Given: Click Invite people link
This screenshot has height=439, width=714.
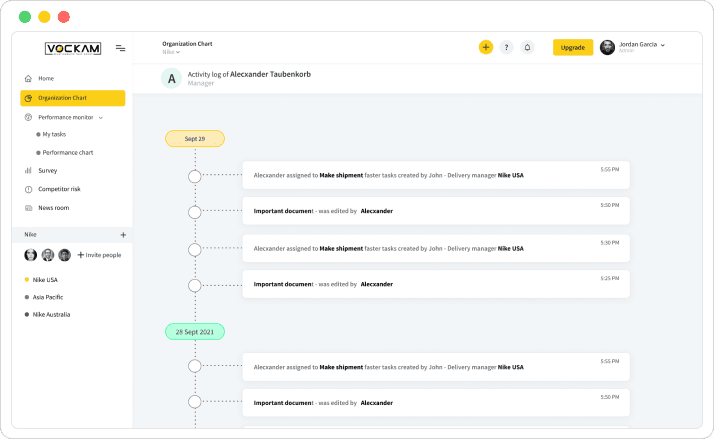Looking at the screenshot, I should coord(99,255).
